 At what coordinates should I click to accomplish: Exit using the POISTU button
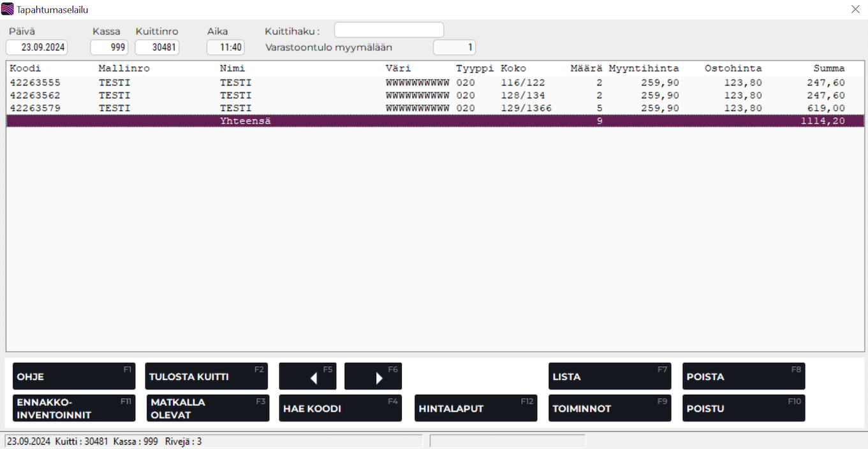[x=744, y=408]
